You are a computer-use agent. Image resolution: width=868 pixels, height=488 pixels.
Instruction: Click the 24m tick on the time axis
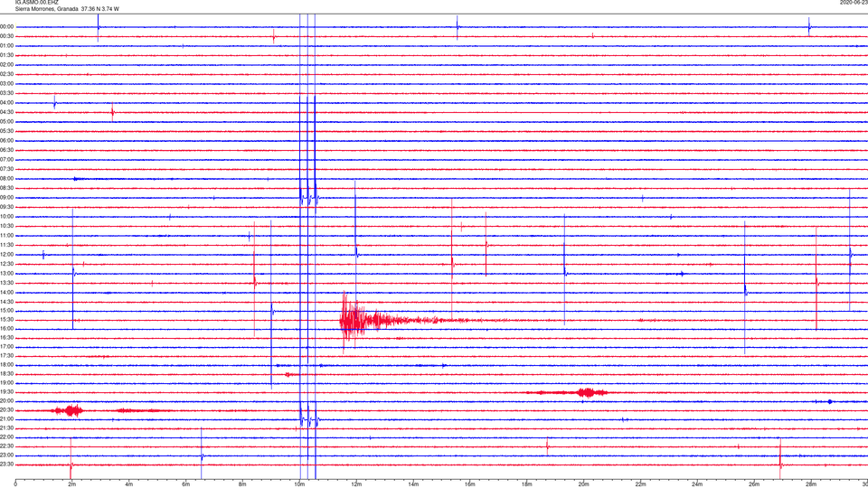pos(697,484)
